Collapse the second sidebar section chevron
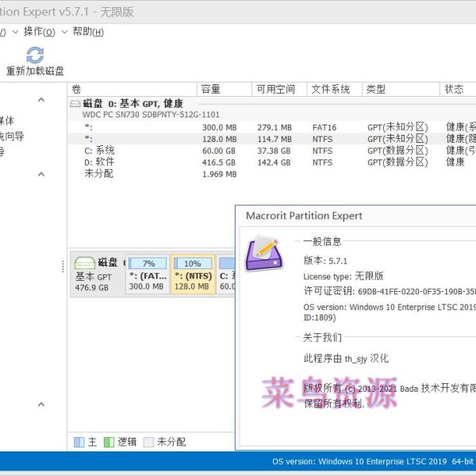Image resolution: width=476 pixels, height=476 pixels. coord(41,174)
